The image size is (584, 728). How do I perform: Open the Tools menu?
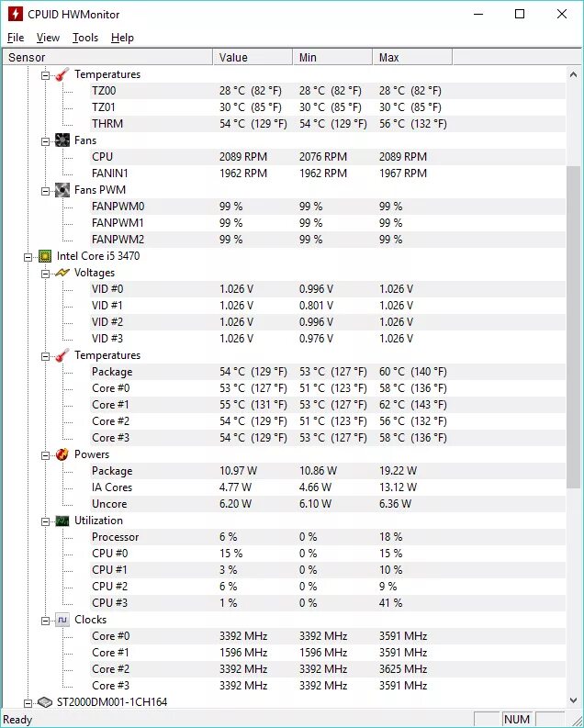[85, 38]
